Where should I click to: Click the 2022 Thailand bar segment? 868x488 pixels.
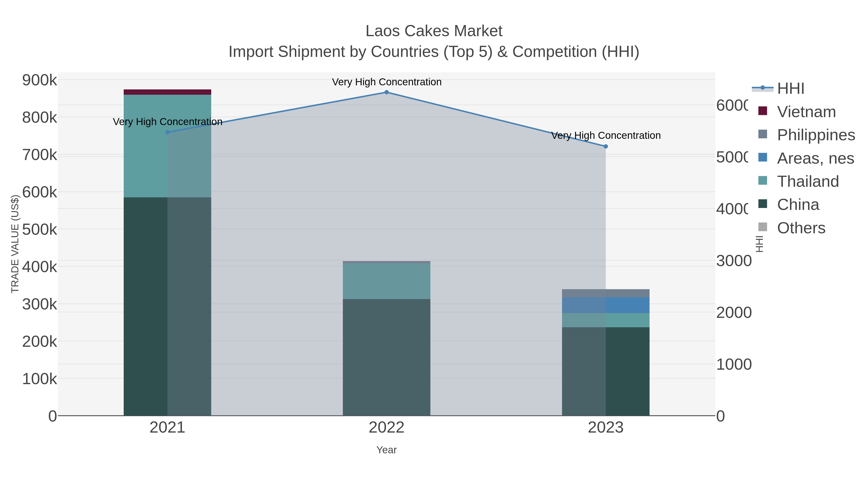(x=387, y=281)
